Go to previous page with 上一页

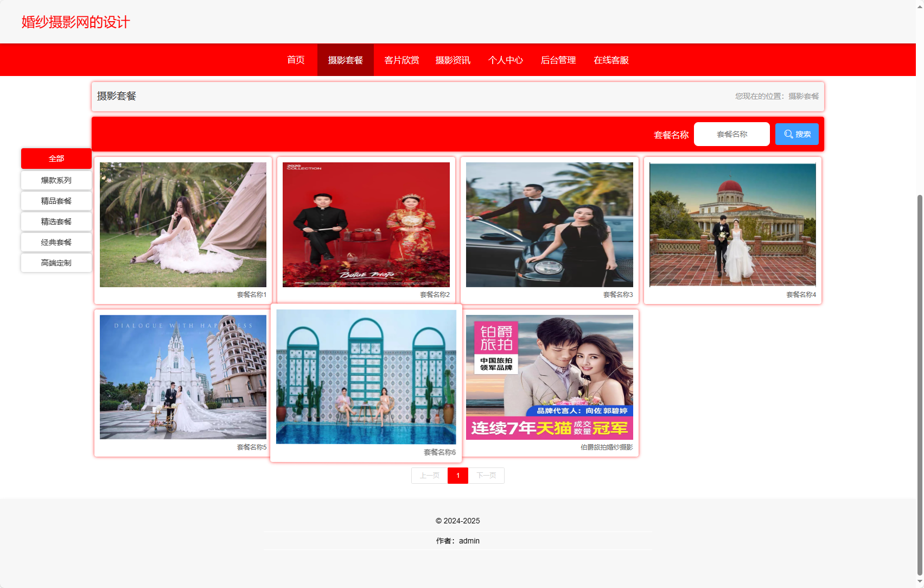pos(430,476)
